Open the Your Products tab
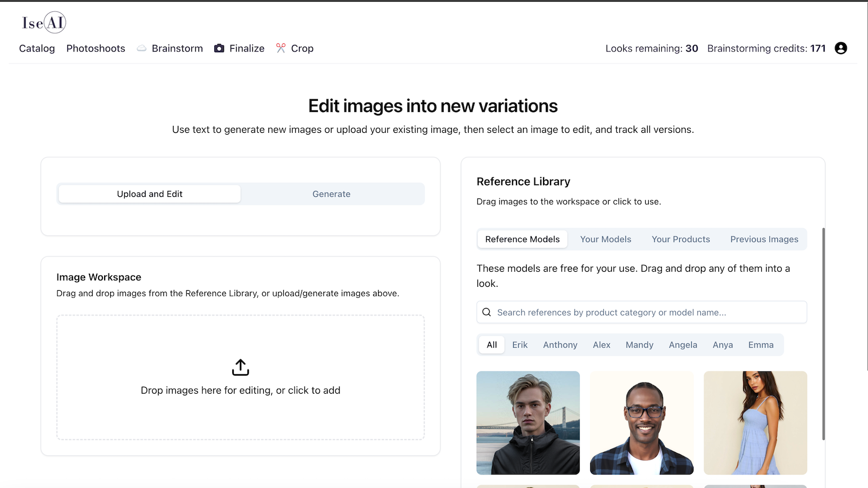868x488 pixels. pos(681,239)
